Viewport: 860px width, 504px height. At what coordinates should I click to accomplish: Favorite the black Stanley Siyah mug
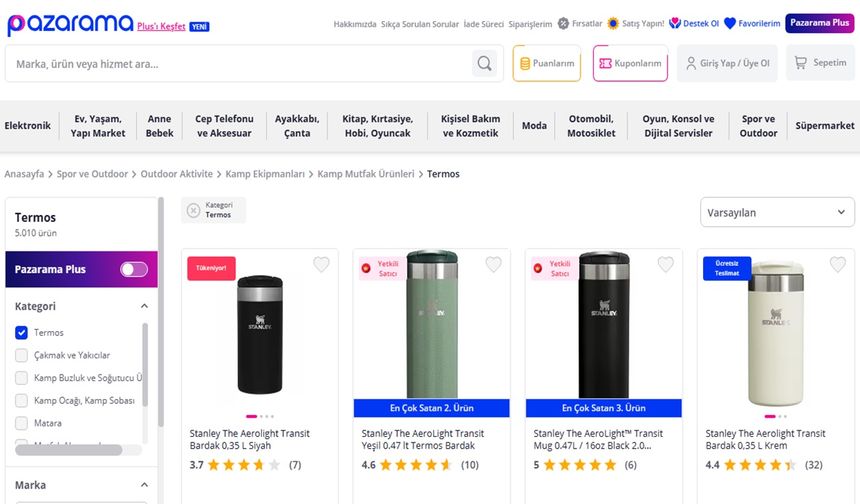[321, 265]
